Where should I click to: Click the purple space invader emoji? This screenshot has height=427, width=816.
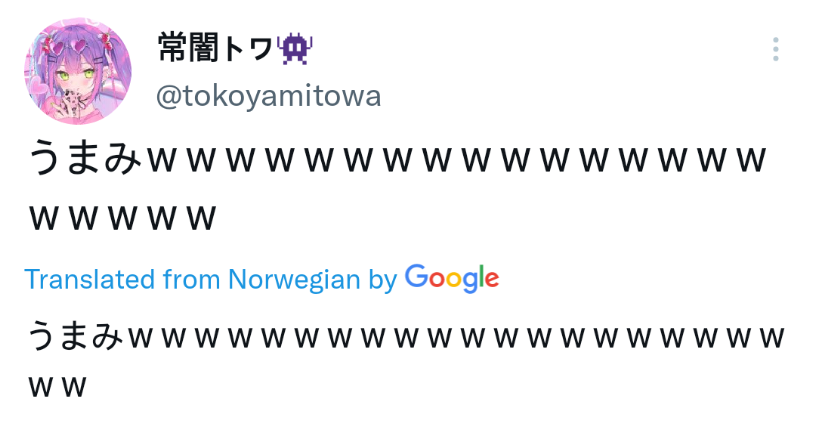pyautogui.click(x=295, y=49)
